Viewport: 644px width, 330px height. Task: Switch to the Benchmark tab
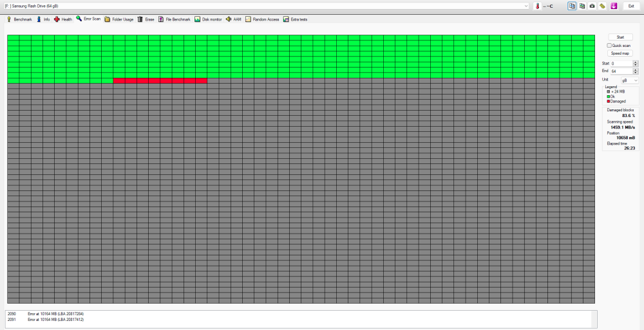(19, 19)
